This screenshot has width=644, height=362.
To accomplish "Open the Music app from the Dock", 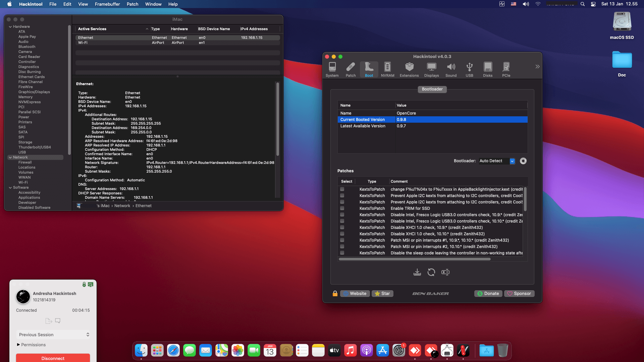I will [351, 351].
